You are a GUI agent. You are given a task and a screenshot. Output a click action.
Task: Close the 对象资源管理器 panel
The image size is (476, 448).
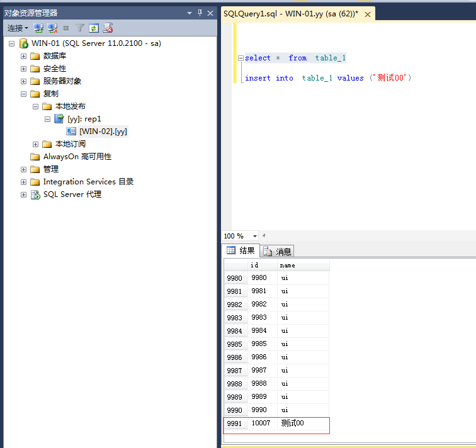click(x=210, y=13)
